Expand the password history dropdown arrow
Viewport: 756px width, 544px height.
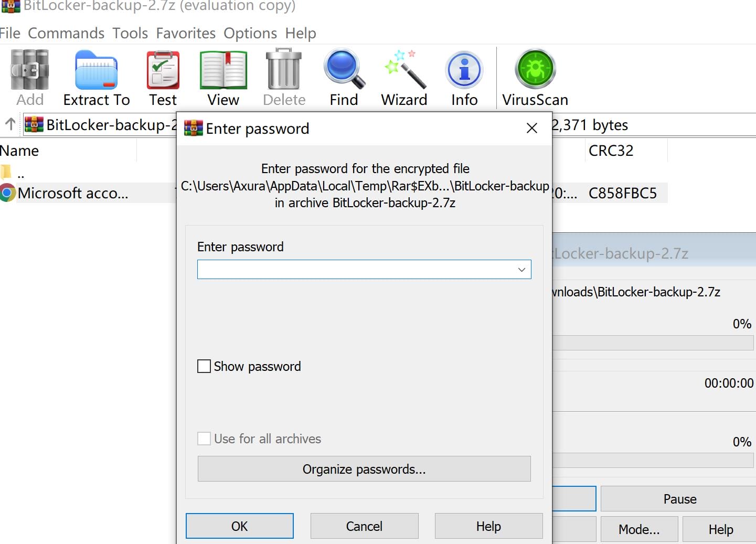pyautogui.click(x=521, y=270)
